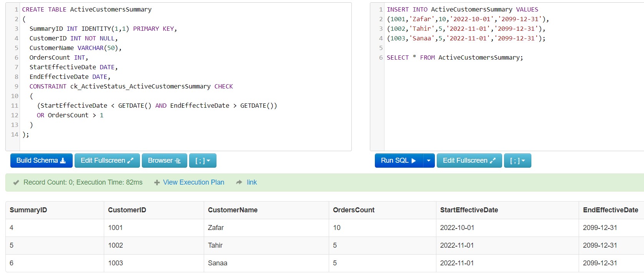The image size is (644, 275).
Task: Click the checkmark icon beside Record Count
Action: pos(16,183)
